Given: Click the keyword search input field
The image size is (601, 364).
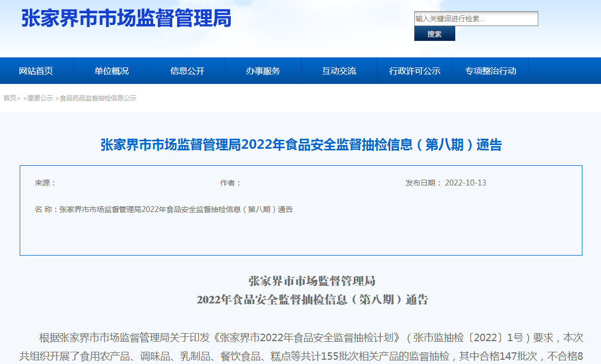Looking at the screenshot, I should coord(476,19).
